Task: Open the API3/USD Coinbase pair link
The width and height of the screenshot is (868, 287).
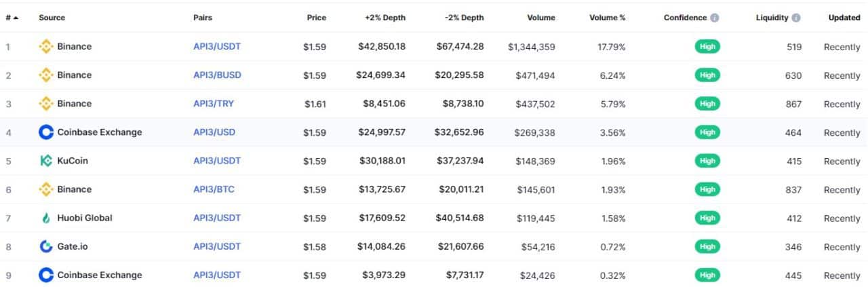Action: pos(214,132)
